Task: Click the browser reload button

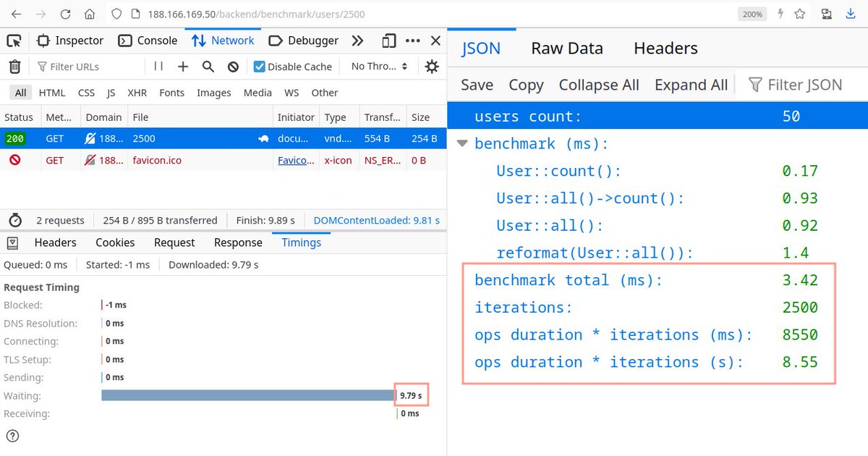Action: coord(65,14)
